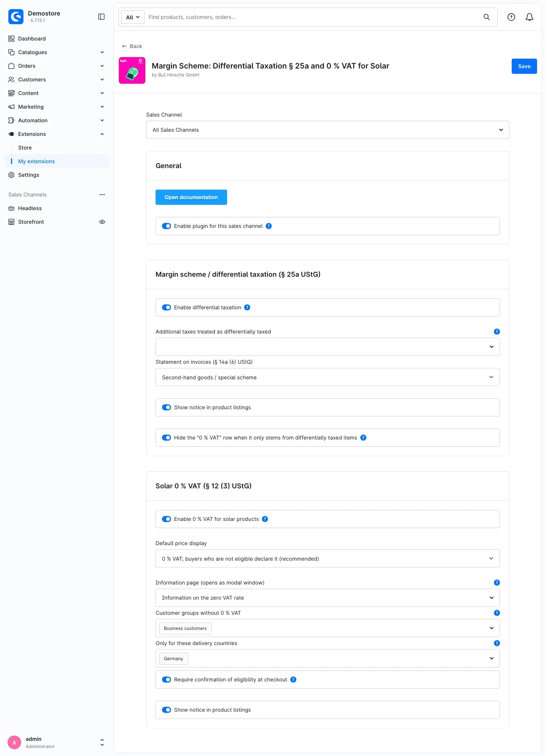The height and width of the screenshot is (756, 545).
Task: Select My extensions in the sidebar
Action: pos(57,161)
